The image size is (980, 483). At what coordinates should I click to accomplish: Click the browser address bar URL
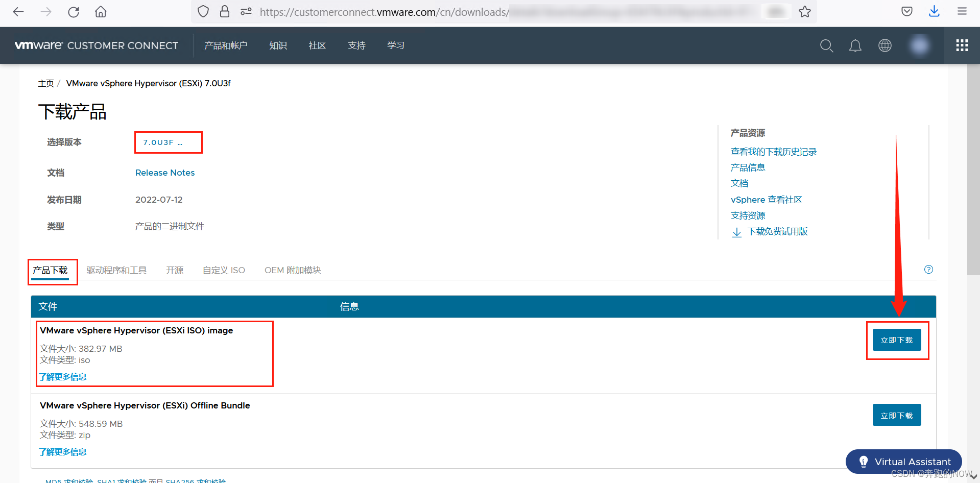384,12
